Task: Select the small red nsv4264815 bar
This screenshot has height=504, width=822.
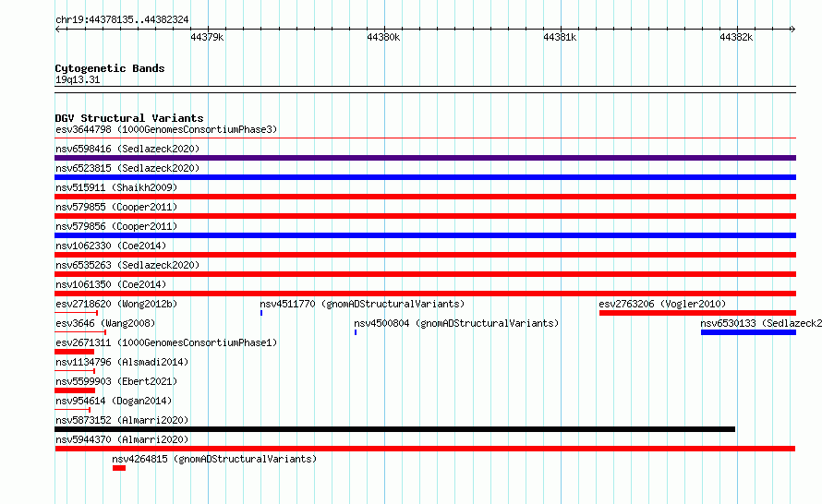Action: click(x=119, y=468)
